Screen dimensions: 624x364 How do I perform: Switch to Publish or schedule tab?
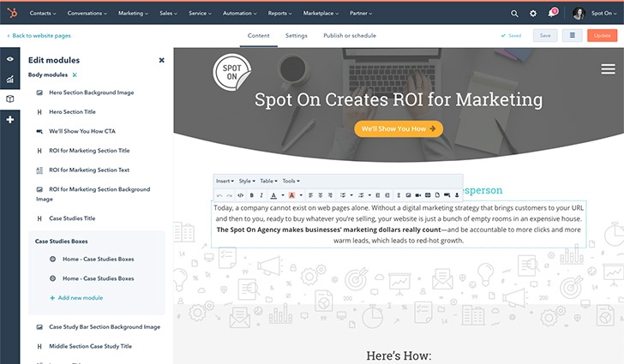(x=349, y=36)
